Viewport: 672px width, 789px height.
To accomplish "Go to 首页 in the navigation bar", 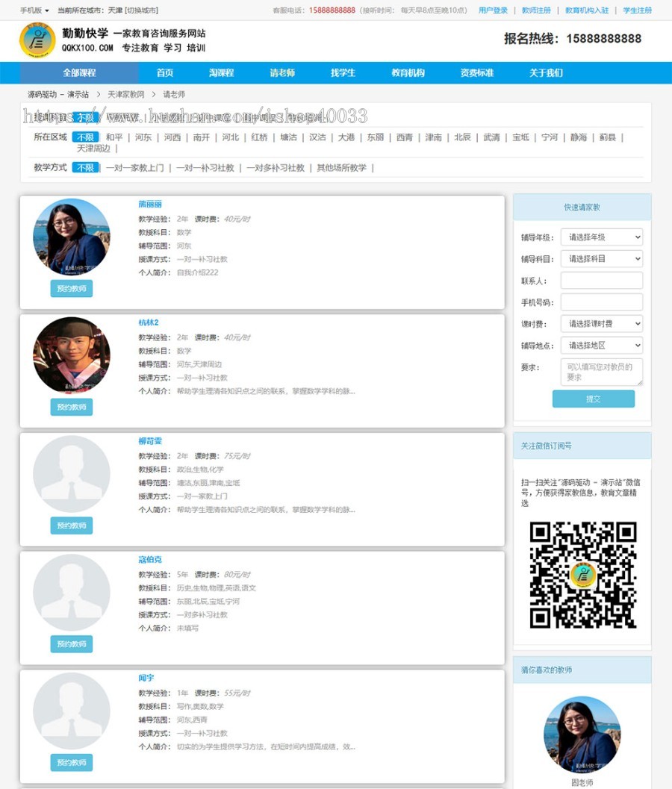I will click(164, 73).
